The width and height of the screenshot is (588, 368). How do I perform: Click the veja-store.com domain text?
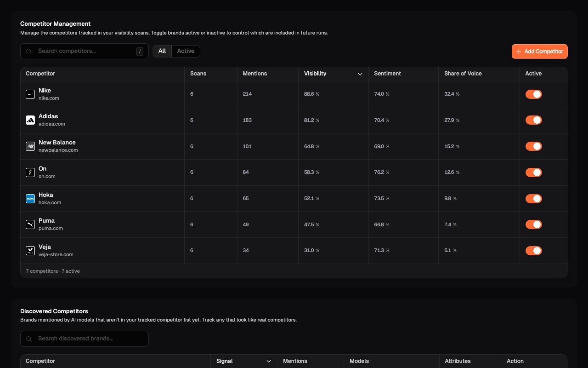(56, 254)
